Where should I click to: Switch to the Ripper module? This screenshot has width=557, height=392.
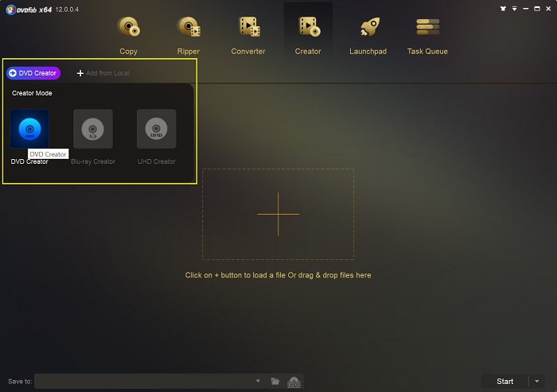189,35
